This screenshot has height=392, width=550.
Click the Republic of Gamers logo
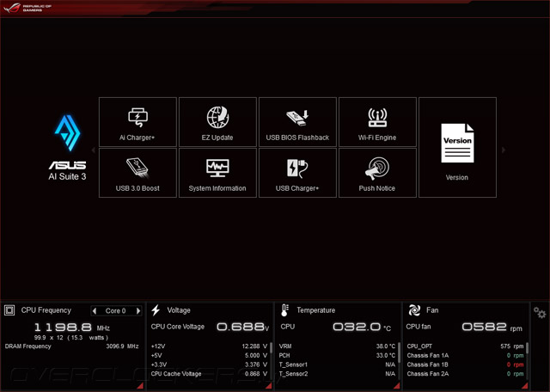(27, 8)
